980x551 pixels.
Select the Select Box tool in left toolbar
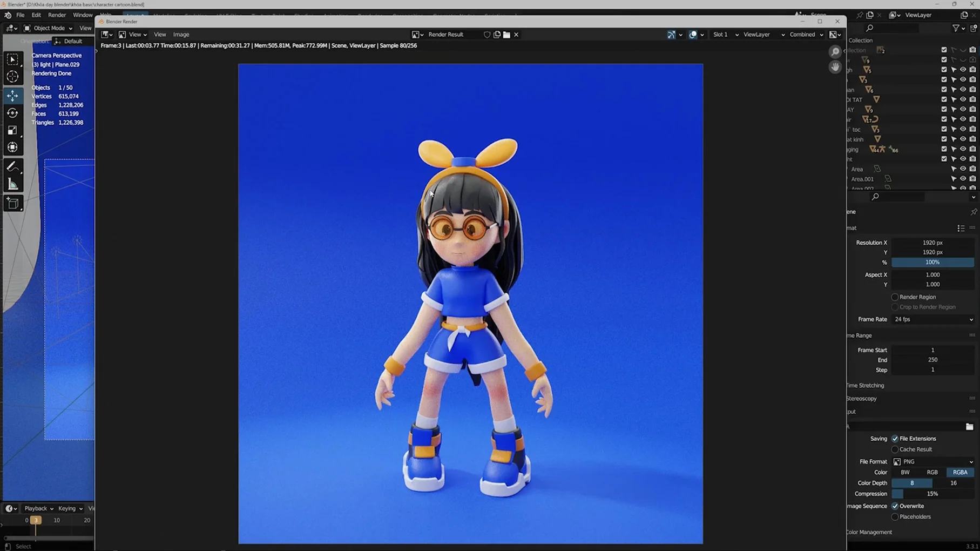pyautogui.click(x=12, y=59)
